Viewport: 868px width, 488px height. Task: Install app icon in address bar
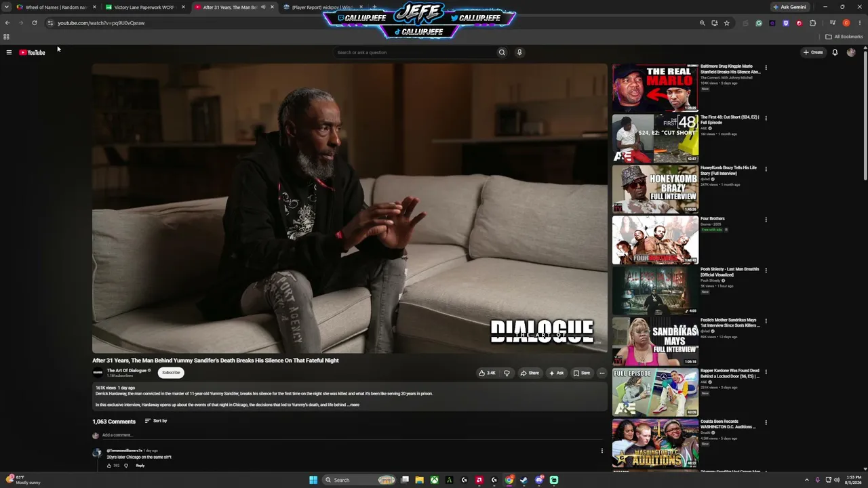(715, 23)
